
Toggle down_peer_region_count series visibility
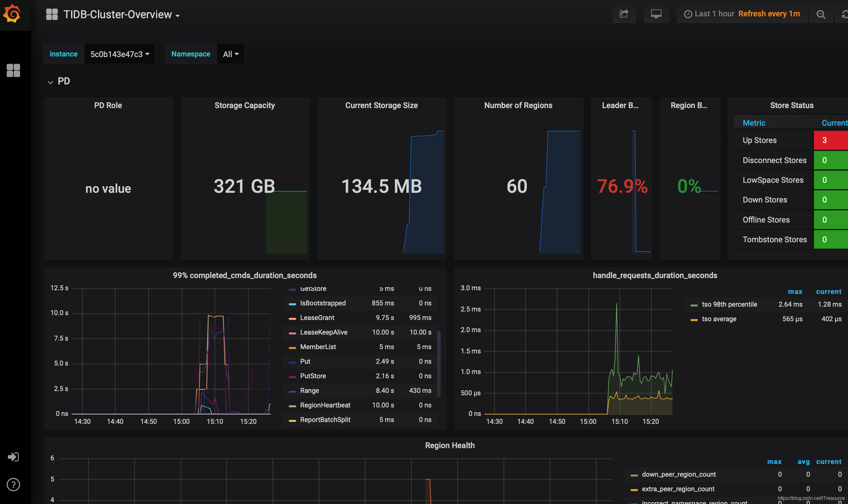[x=678, y=474]
